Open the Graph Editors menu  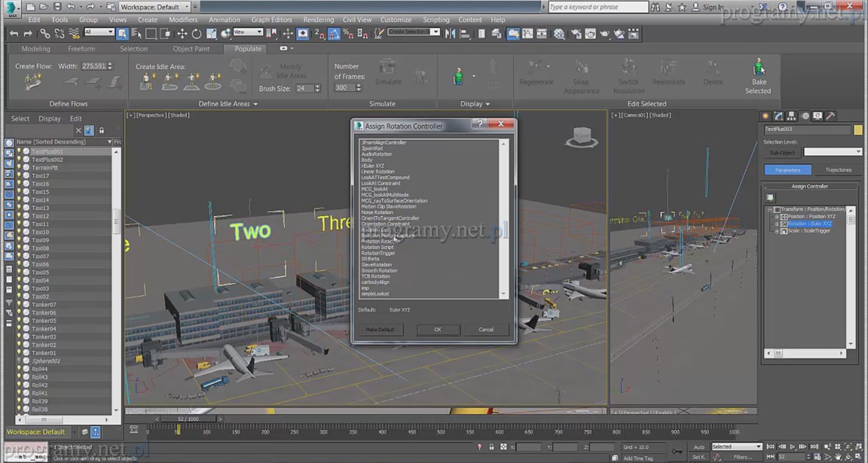[271, 20]
